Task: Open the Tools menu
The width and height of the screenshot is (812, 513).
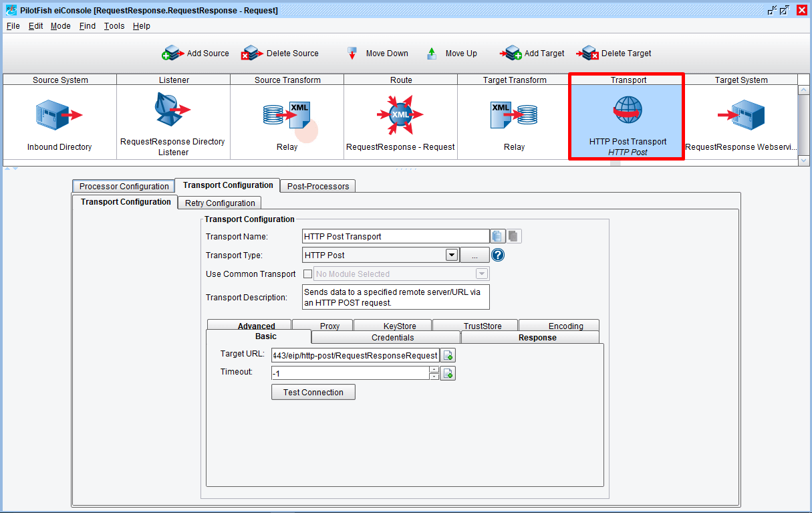Action: point(114,26)
